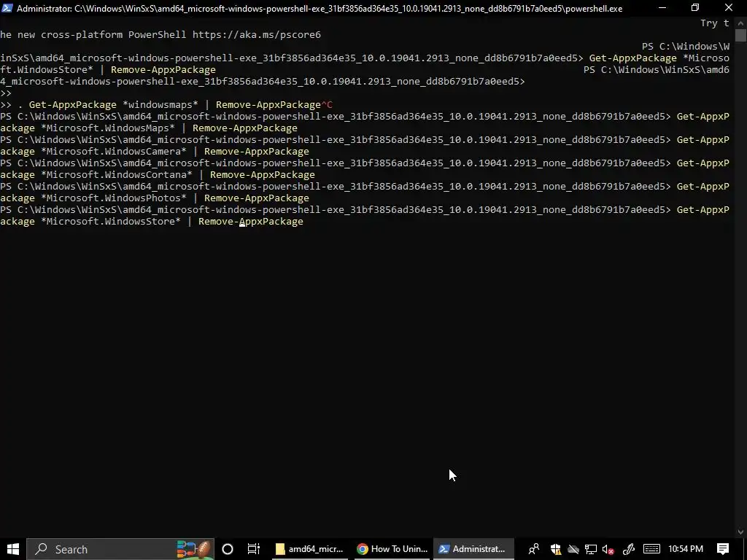The image size is (747, 560).
Task: Click the https://aka.ms/pscore6 URL text
Action: pos(257,35)
